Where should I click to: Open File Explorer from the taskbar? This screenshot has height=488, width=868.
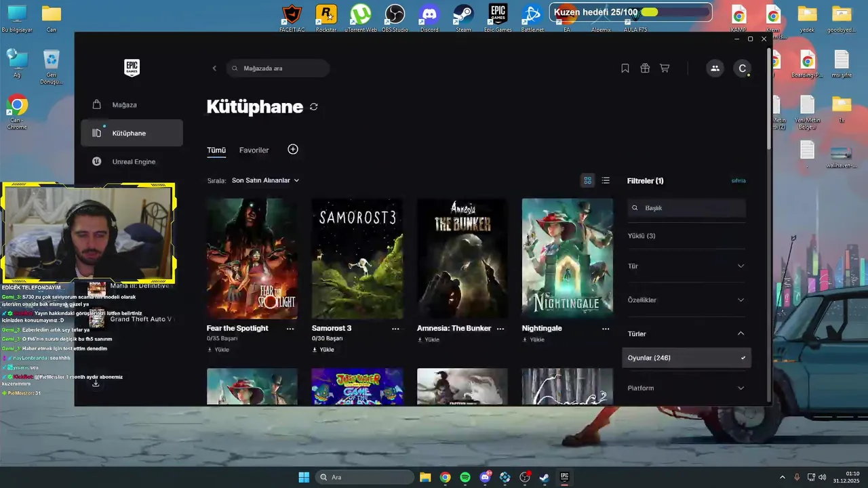[x=425, y=477]
